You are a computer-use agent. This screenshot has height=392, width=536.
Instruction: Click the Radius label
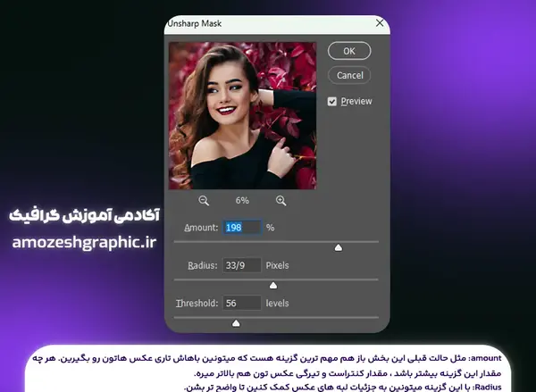(203, 265)
